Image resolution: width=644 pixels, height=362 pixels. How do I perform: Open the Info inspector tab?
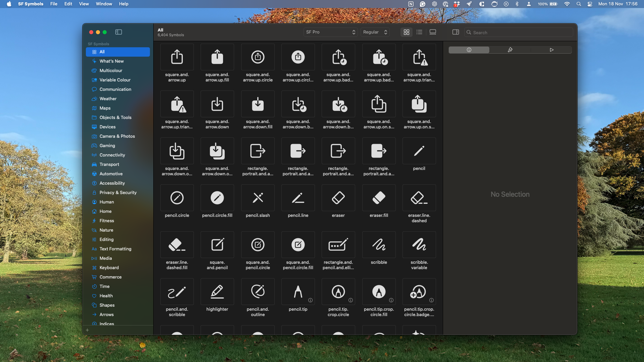[x=469, y=50]
